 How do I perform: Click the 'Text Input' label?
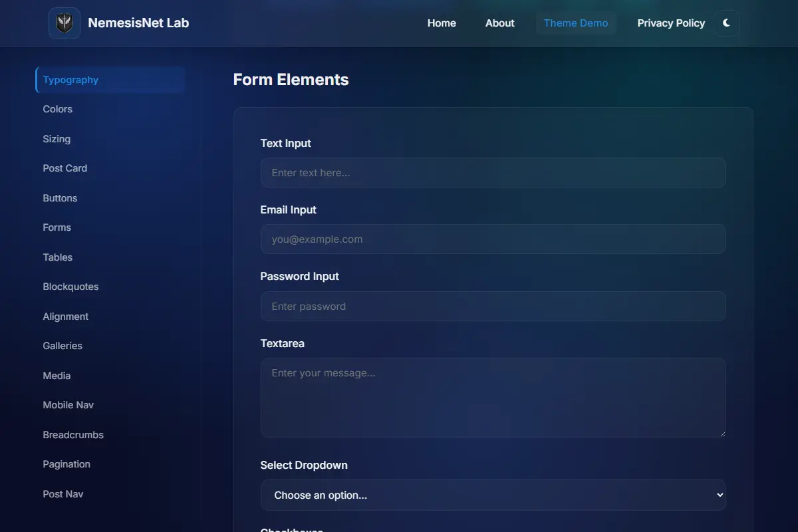pyautogui.click(x=285, y=144)
